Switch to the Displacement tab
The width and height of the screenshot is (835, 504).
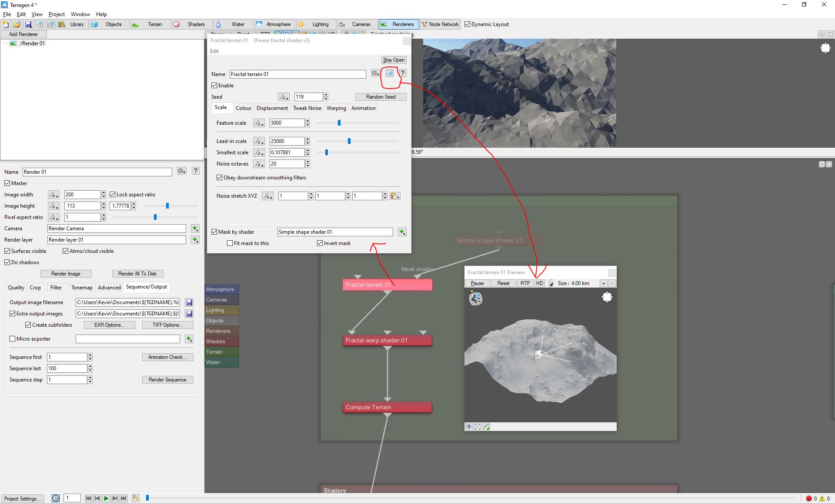(272, 108)
